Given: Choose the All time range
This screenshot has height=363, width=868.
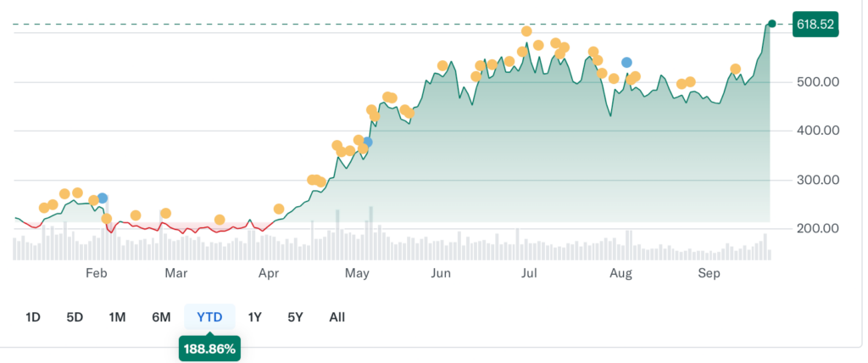Looking at the screenshot, I should tap(337, 317).
